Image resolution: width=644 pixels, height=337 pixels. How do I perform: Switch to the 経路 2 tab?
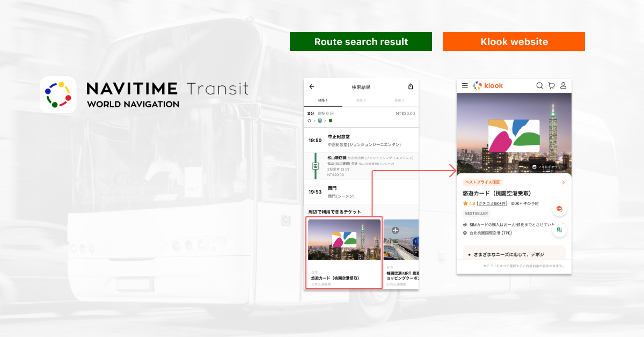[361, 100]
